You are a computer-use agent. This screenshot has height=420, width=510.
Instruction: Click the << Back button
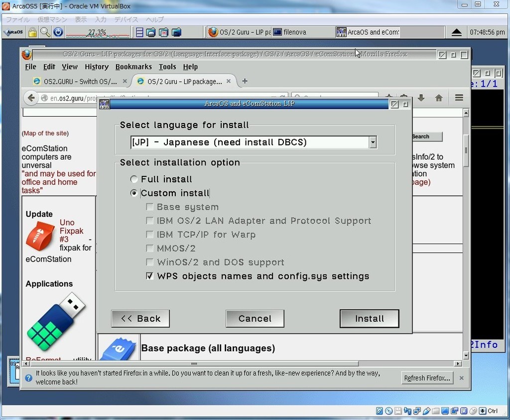[x=140, y=318]
